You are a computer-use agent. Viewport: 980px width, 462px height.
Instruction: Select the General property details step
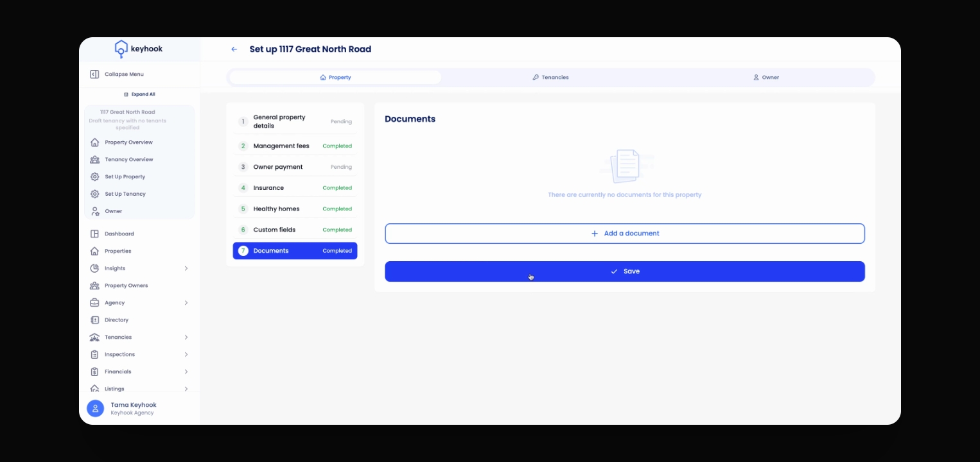(295, 122)
